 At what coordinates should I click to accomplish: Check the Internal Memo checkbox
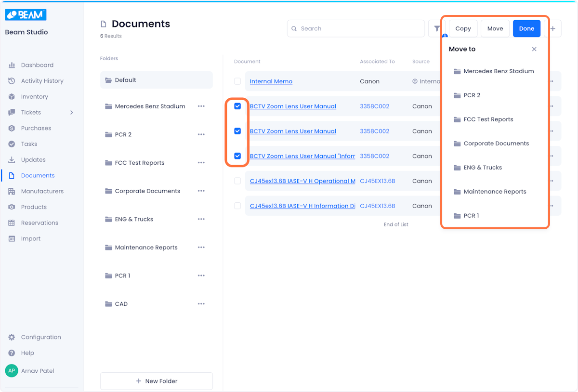pyautogui.click(x=237, y=81)
